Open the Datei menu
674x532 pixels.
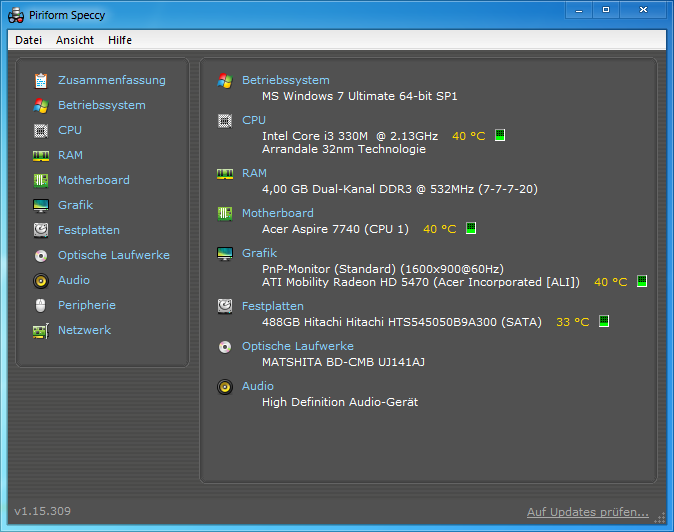click(28, 40)
